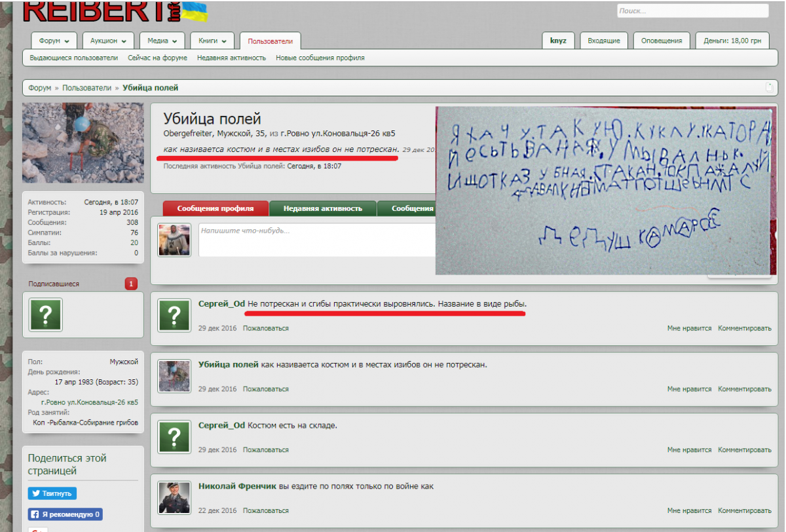Open the knyz account menu
Screen dimensions: 786x532
coord(558,41)
